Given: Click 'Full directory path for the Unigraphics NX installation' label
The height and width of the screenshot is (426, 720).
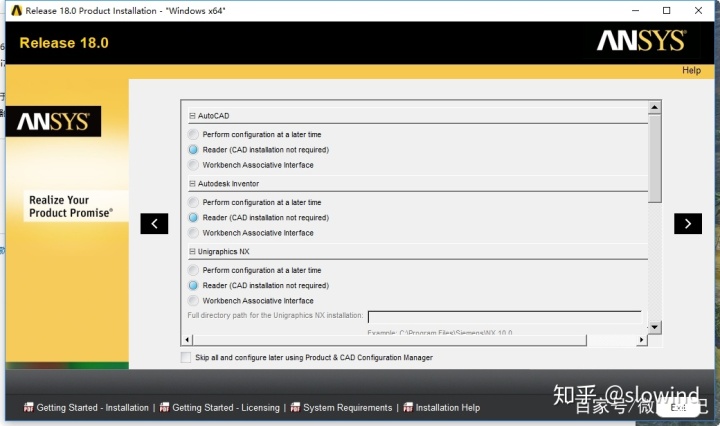Looking at the screenshot, I should (275, 315).
